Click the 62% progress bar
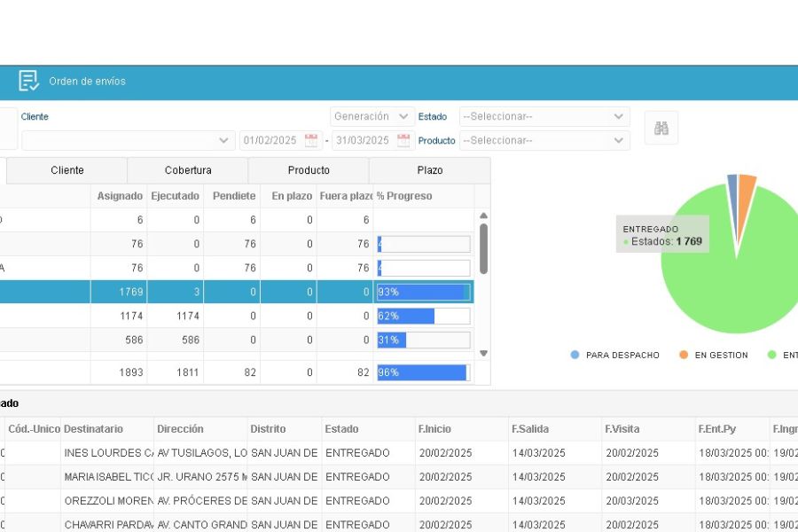 424,317
